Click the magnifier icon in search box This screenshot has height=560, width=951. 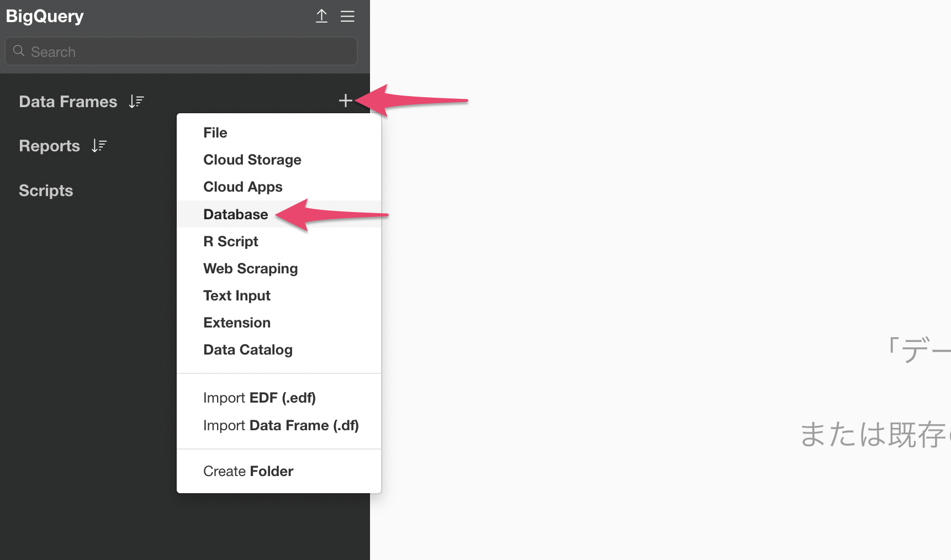click(x=19, y=51)
